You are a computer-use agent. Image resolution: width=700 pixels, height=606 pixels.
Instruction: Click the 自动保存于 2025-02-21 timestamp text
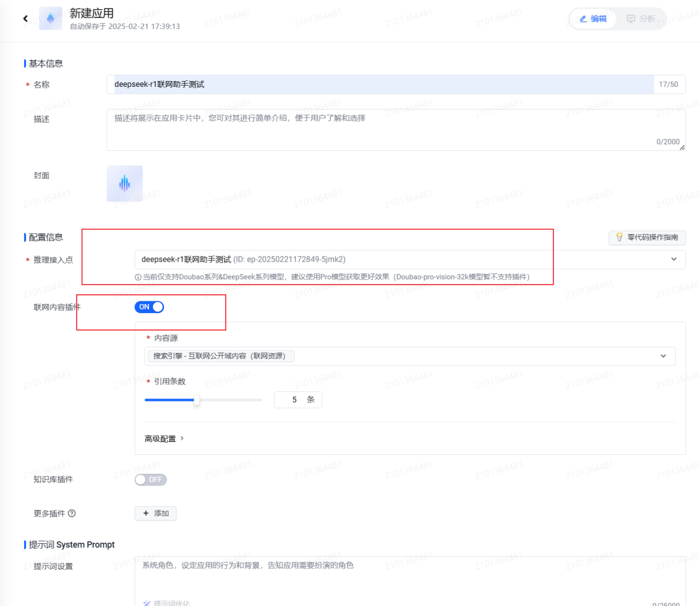125,27
